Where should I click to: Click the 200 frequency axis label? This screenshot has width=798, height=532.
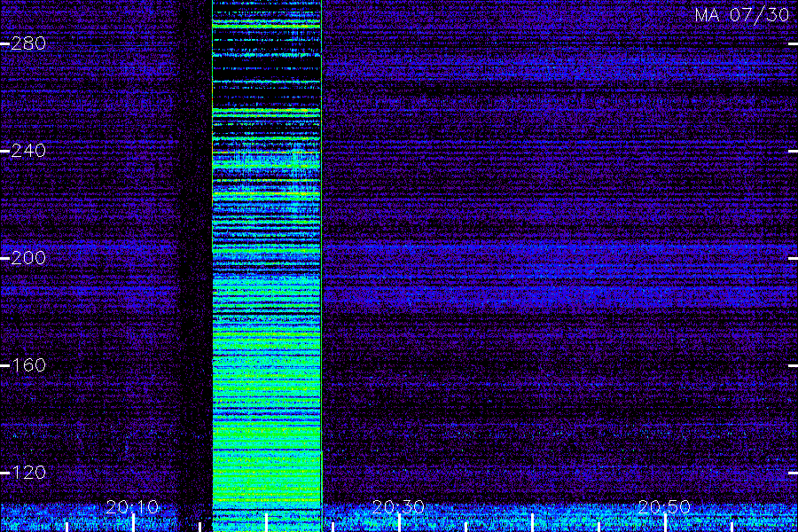tap(28, 258)
